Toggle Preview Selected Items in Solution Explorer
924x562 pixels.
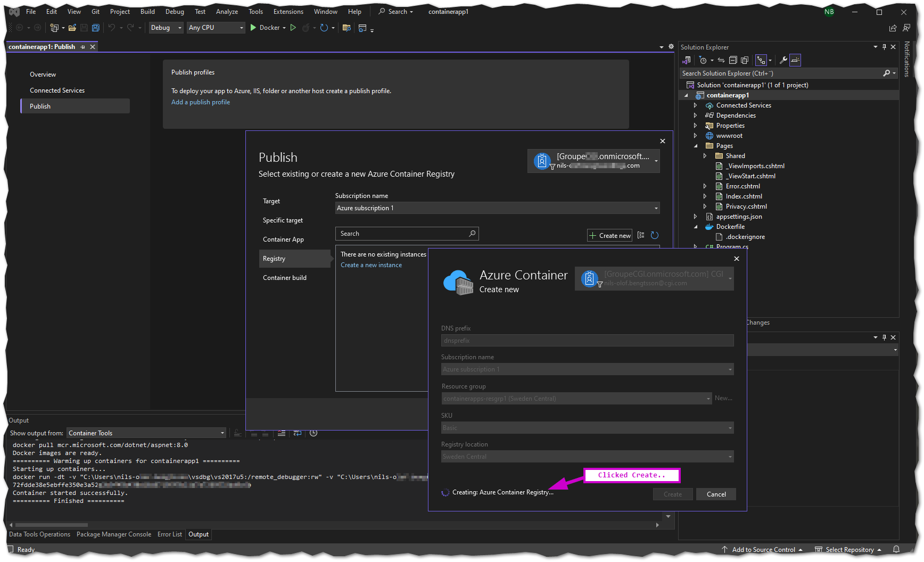795,60
